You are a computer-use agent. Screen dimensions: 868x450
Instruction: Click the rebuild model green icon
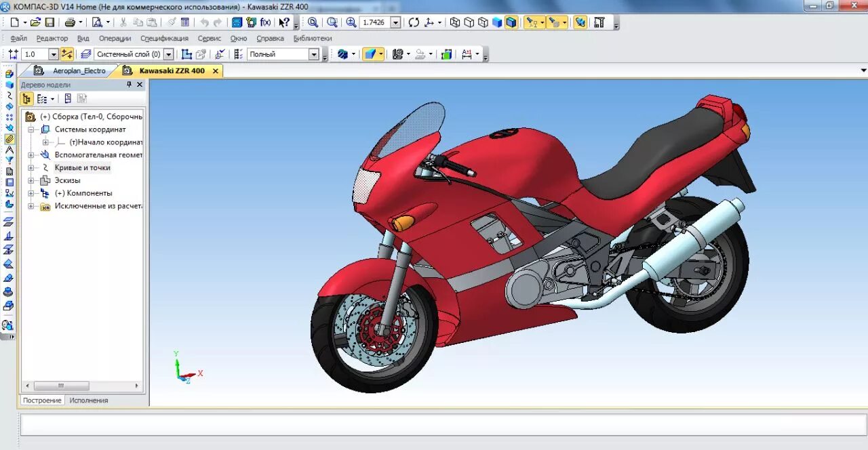[x=446, y=54]
